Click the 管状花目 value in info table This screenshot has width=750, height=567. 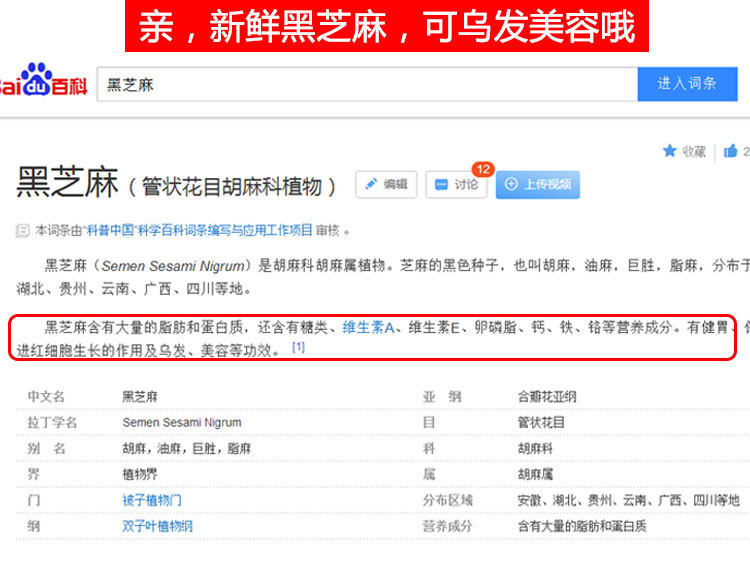(541, 422)
